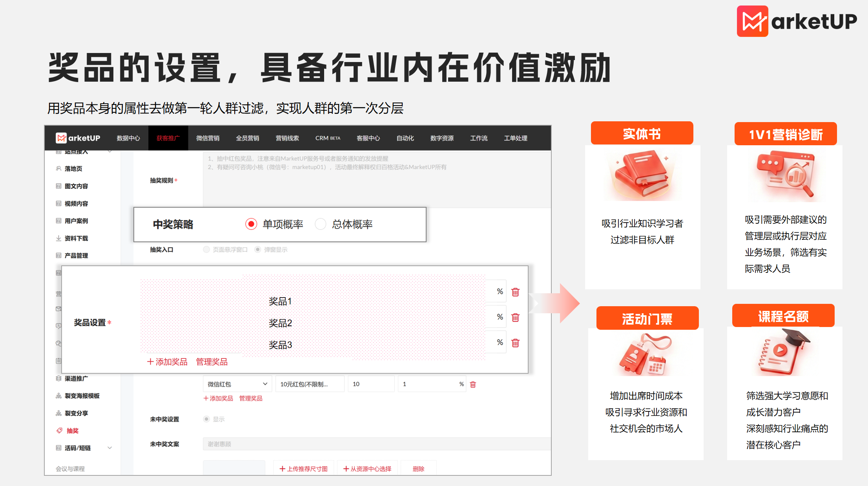
Task: Click the 产品管理 product management icon
Action: [x=58, y=255]
